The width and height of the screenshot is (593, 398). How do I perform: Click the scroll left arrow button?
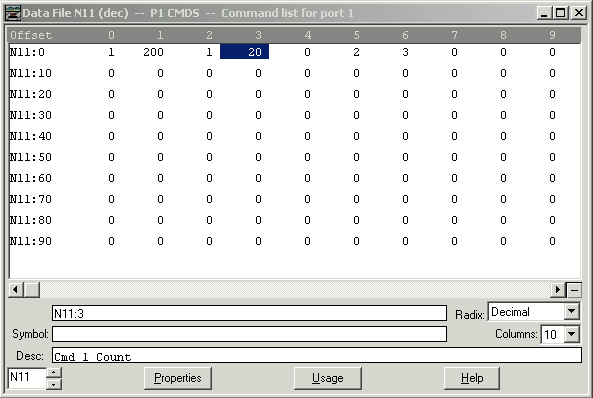tap(16, 290)
